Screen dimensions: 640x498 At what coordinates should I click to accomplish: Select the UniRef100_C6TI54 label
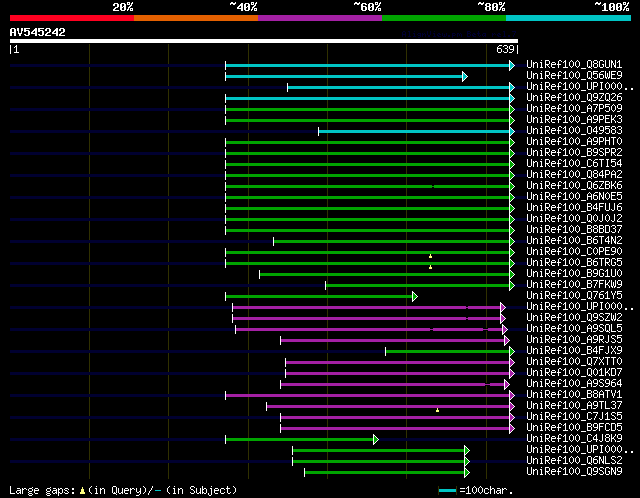(x=574, y=164)
